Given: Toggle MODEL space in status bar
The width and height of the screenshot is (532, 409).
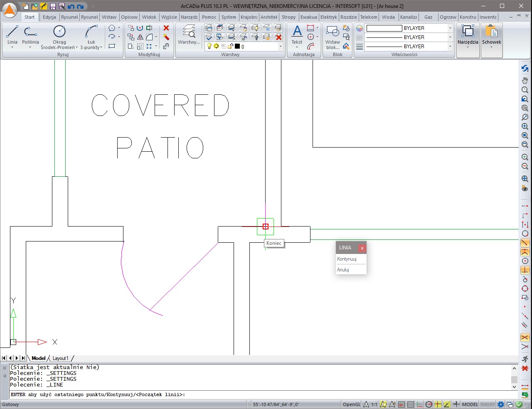Looking at the screenshot, I should point(470,404).
